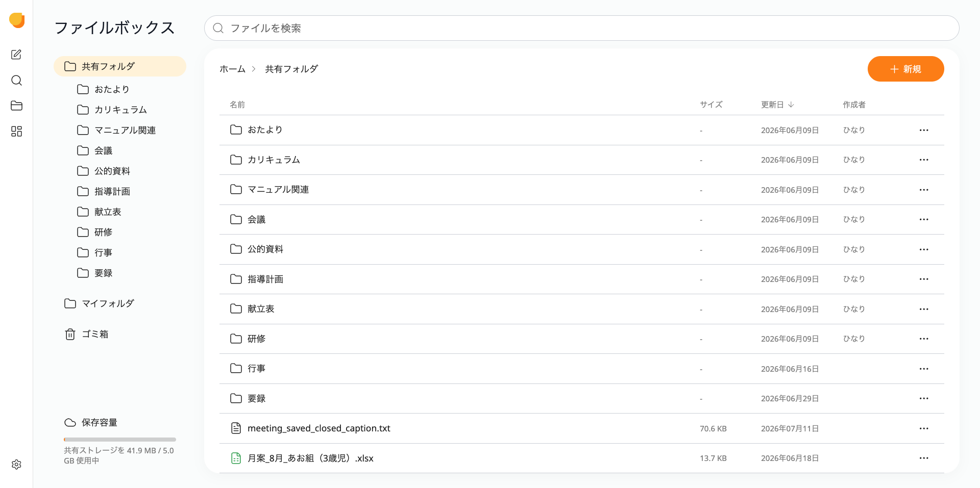This screenshot has width=980, height=488.
Task: Click the cloud icon beside 保存容量
Action: (70, 422)
